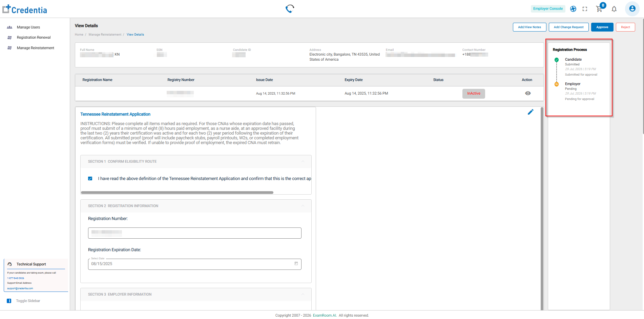The image size is (644, 319).
Task: Click Status column header
Action: coord(438,80)
